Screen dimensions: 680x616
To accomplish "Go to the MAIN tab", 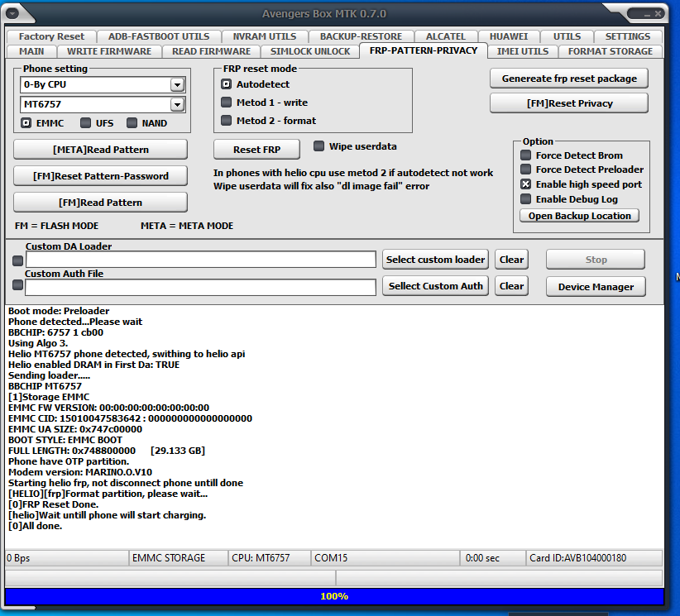I will (31, 51).
